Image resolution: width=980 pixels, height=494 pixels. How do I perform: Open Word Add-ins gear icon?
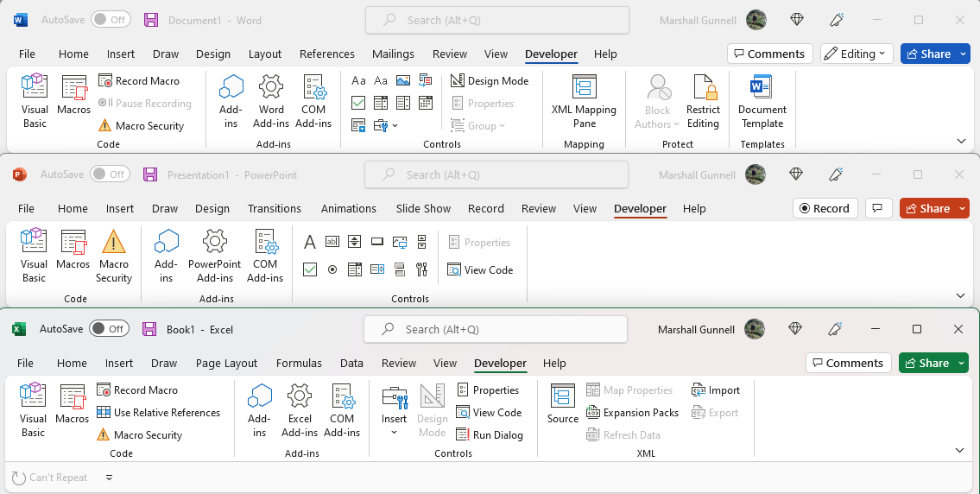[271, 101]
